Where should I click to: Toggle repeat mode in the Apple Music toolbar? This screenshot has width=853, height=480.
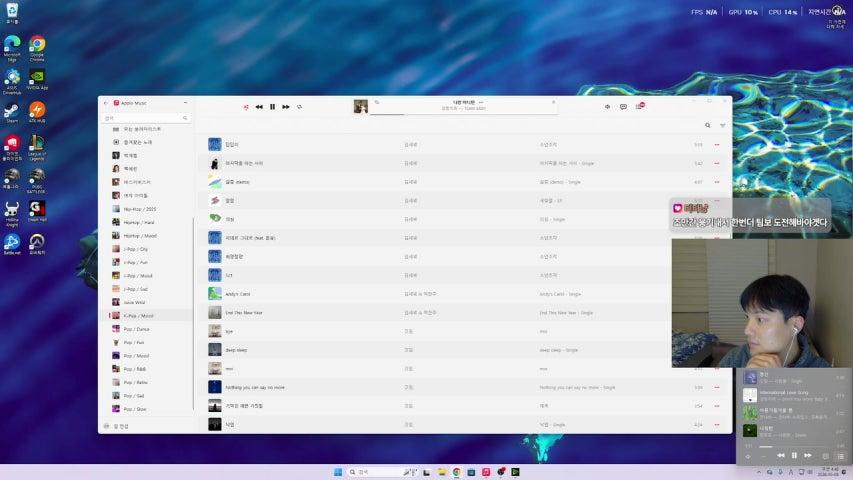[300, 106]
